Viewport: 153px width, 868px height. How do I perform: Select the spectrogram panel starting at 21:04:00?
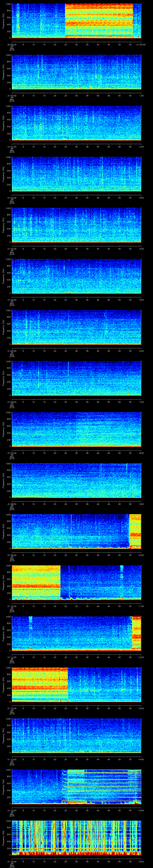77,276
